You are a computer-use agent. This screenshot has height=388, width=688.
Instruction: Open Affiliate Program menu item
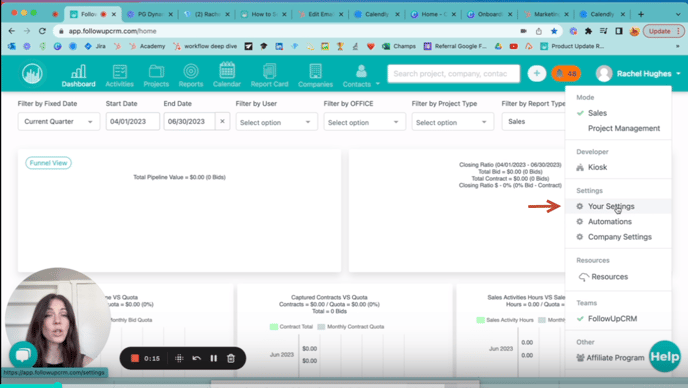(x=610, y=358)
